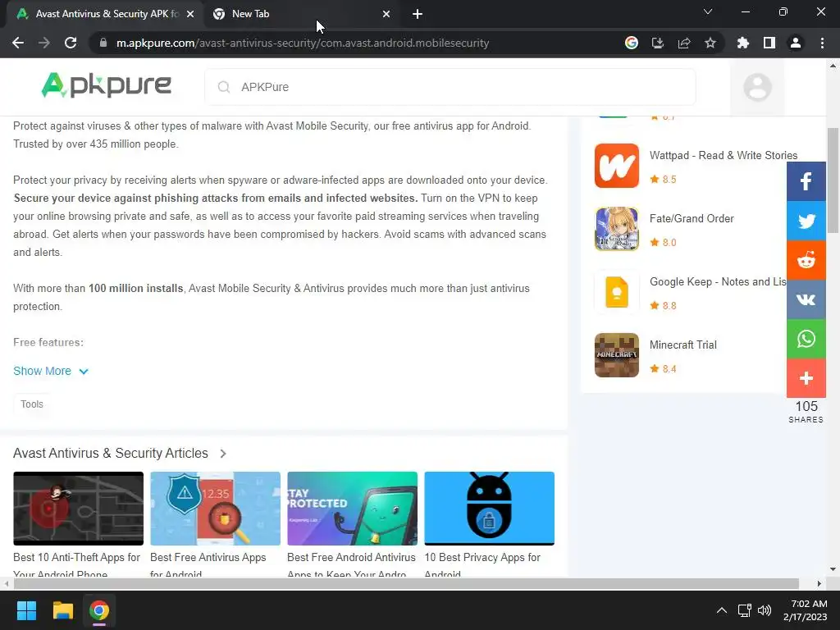Expand description with Show More

pyautogui.click(x=51, y=371)
